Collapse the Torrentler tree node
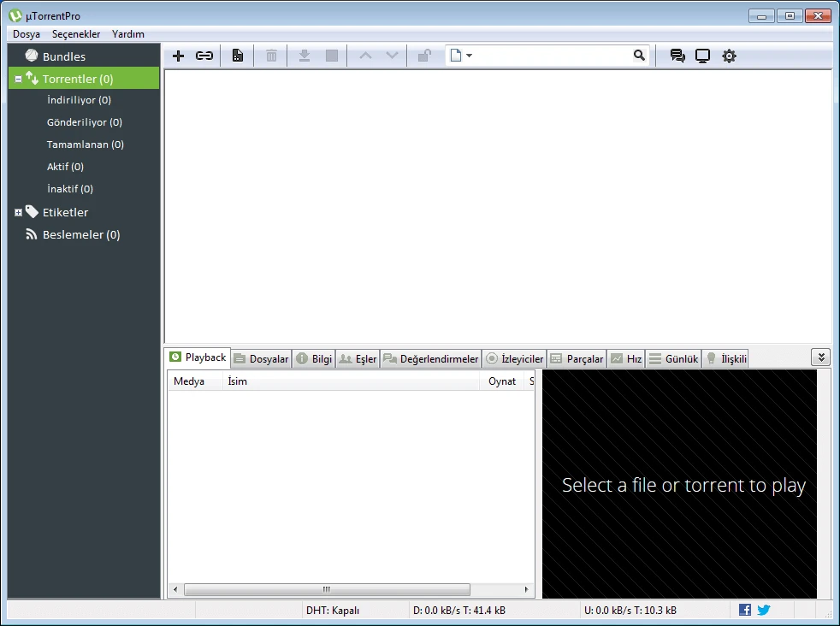Viewport: 840px width, 626px height. 19,80
